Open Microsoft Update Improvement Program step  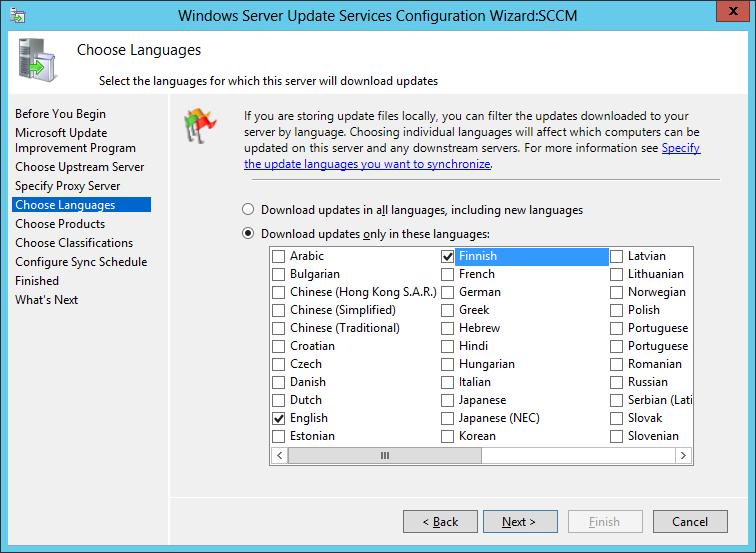tap(75, 140)
